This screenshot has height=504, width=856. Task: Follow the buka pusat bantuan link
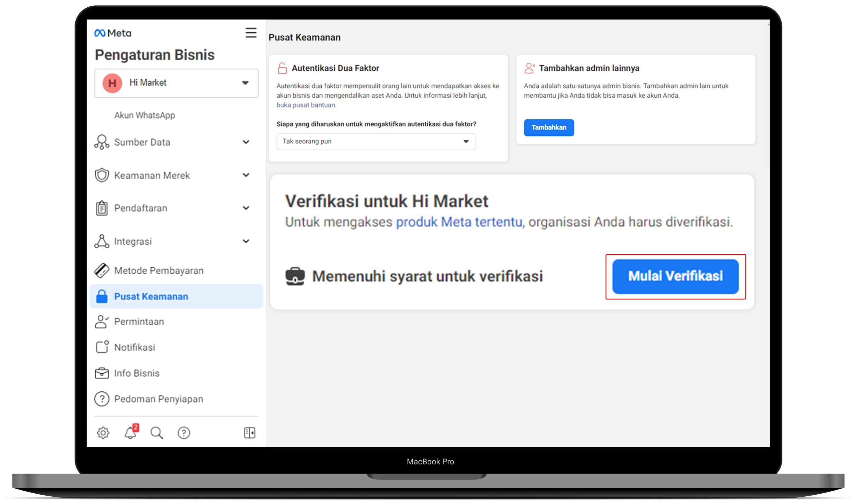tap(306, 105)
